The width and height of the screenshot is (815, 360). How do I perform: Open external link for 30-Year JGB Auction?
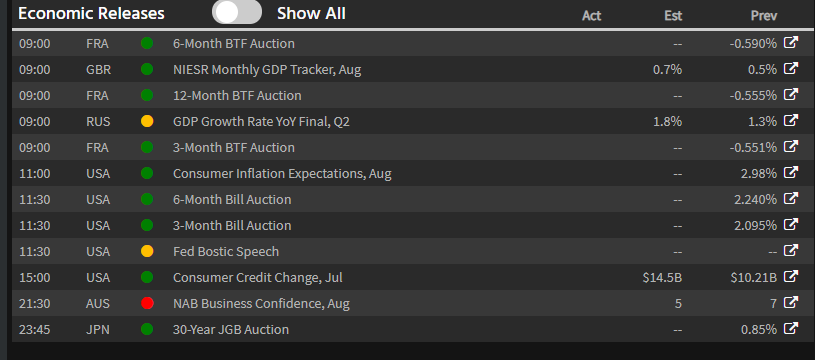coord(791,328)
